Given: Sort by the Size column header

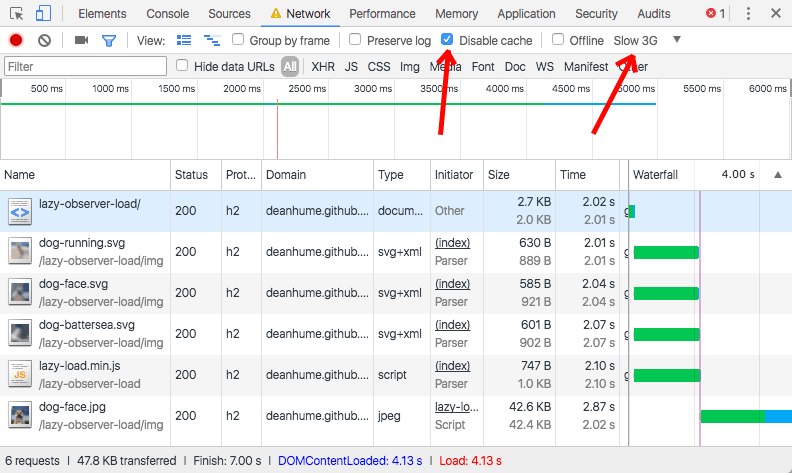Looking at the screenshot, I should click(519, 175).
